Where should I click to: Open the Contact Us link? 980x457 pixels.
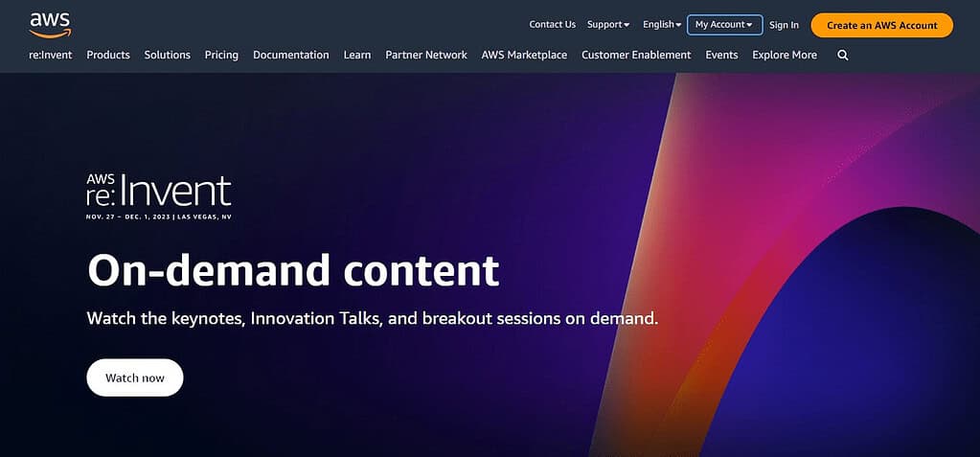[552, 24]
